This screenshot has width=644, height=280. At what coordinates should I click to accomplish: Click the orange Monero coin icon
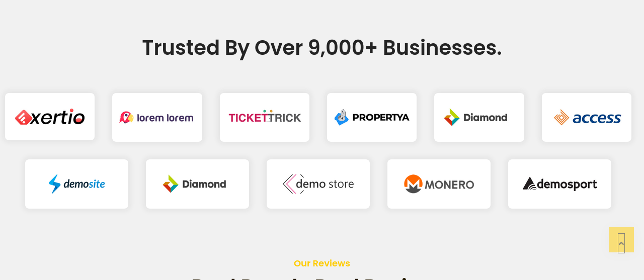click(413, 184)
